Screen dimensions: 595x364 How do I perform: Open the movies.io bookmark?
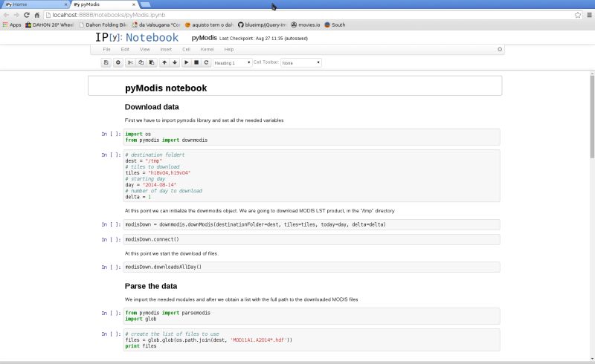306,25
